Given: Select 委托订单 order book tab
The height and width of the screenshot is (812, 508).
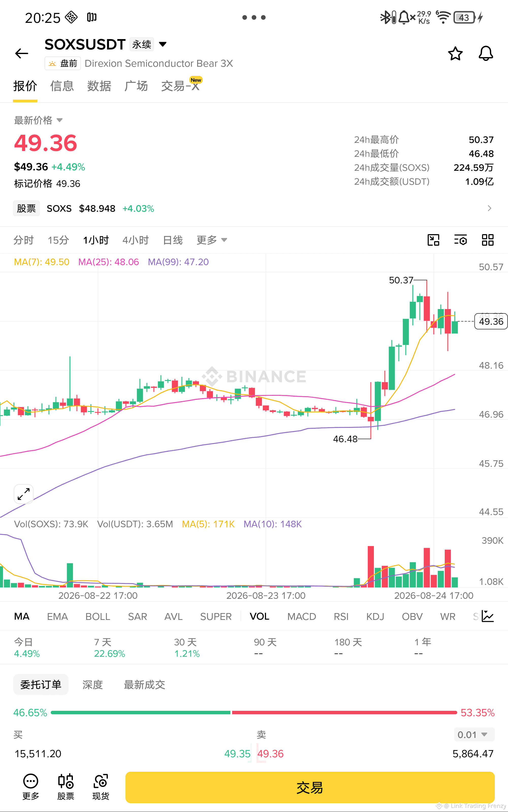Looking at the screenshot, I should (41, 684).
